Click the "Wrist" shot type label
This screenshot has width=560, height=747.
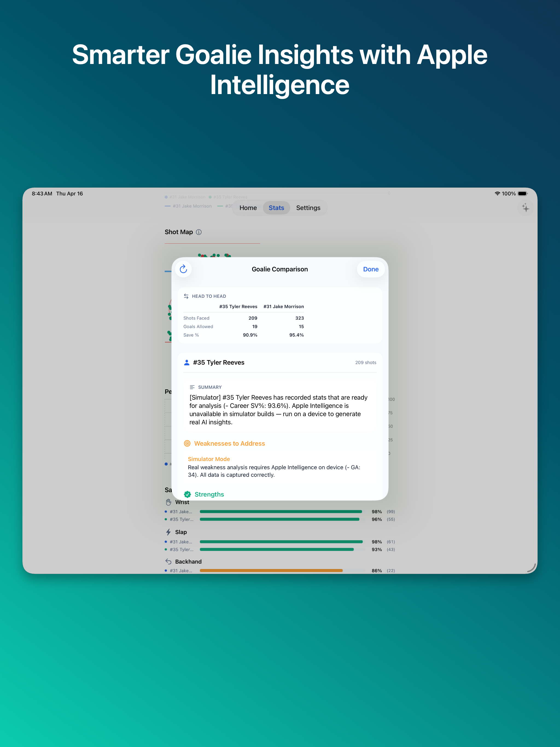click(x=182, y=502)
